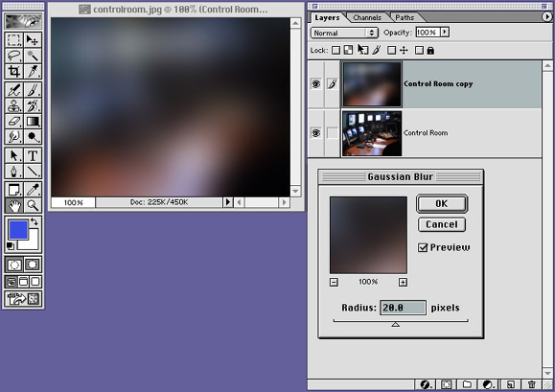This screenshot has height=392, width=555.
Task: Click the trash icon in Layers palette
Action: 532,384
